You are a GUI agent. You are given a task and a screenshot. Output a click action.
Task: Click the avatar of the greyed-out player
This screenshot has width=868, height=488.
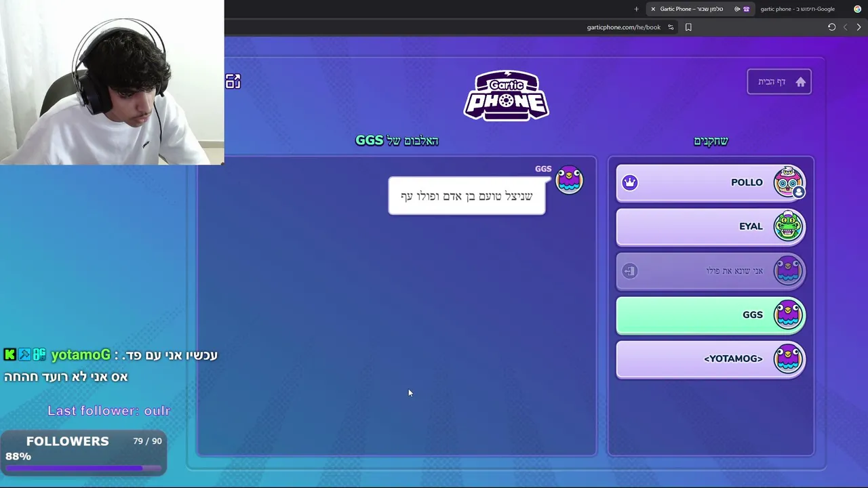point(788,270)
